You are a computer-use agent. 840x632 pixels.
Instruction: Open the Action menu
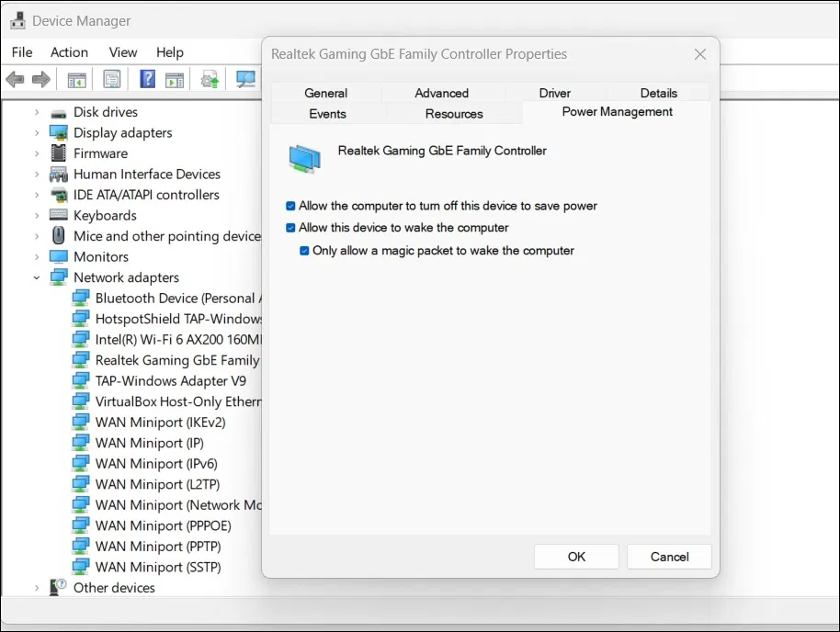[x=69, y=52]
